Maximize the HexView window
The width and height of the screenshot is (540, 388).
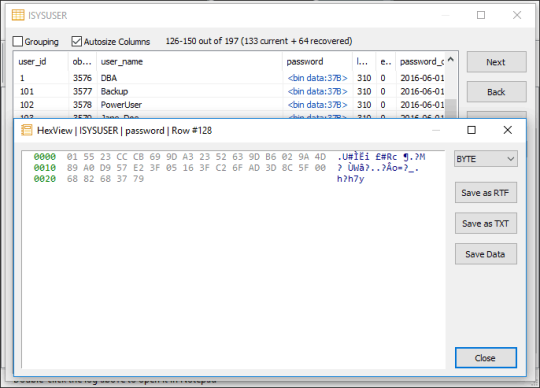[471, 130]
